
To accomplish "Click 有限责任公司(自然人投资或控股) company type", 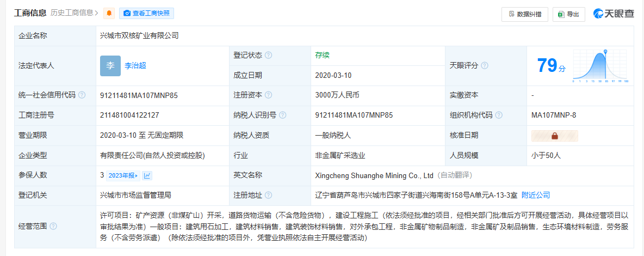I will click(x=152, y=155).
